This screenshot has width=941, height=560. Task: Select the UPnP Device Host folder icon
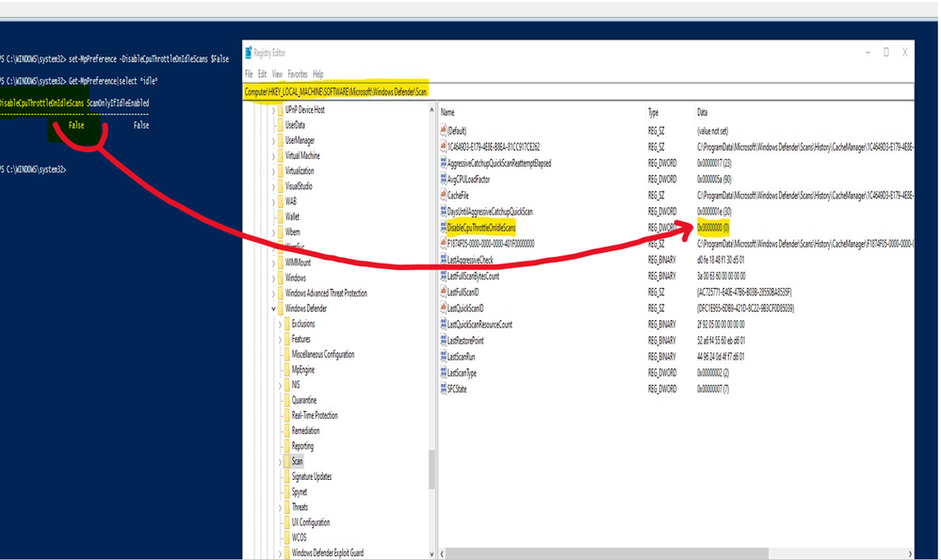(280, 110)
